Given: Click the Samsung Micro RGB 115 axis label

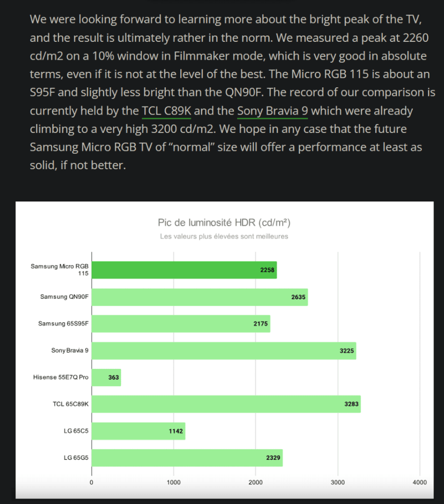Looking at the screenshot, I should tap(60, 270).
